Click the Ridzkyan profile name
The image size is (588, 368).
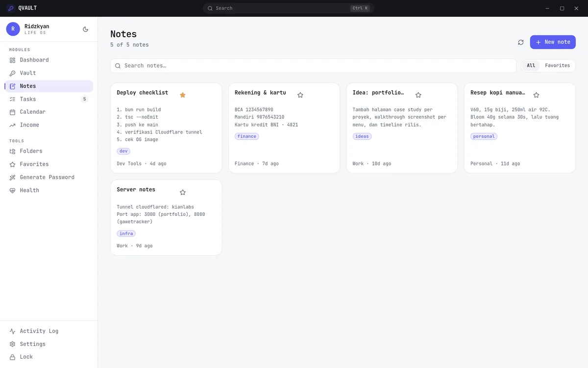pos(37,26)
